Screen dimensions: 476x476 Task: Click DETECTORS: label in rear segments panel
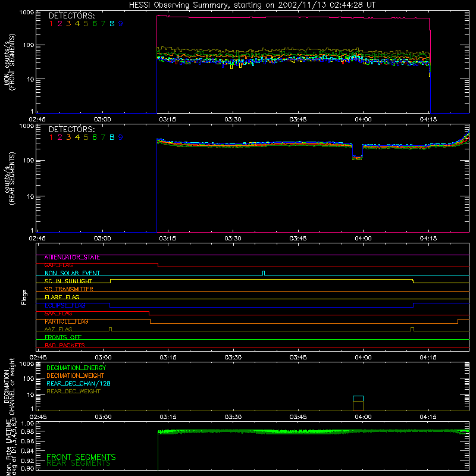71,129
